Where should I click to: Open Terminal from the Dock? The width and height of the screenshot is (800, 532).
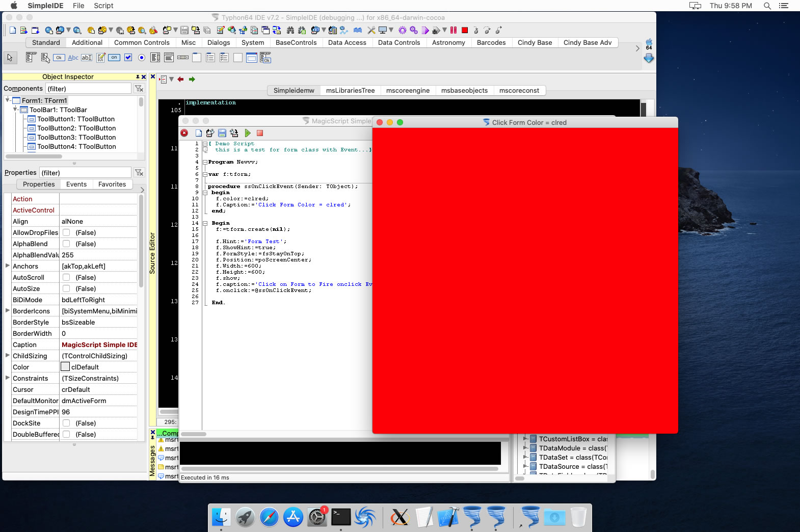pos(341,517)
